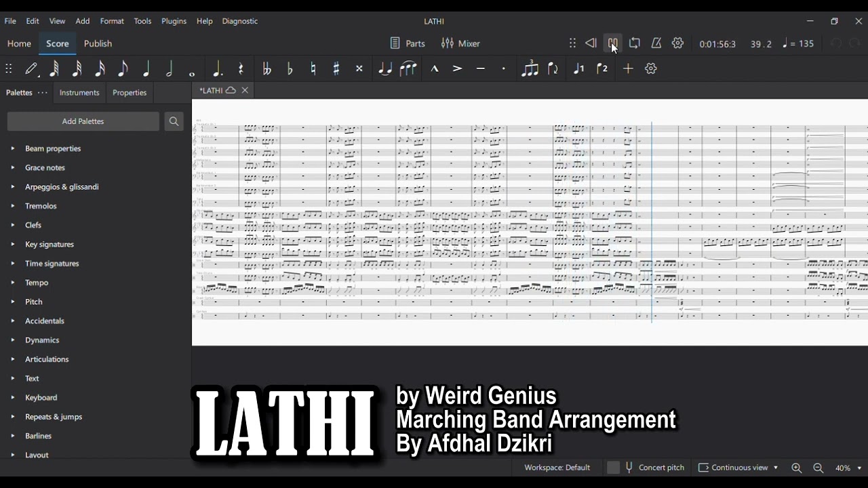The height and width of the screenshot is (488, 868).
Task: Switch to Voice 1
Action: (x=578, y=68)
